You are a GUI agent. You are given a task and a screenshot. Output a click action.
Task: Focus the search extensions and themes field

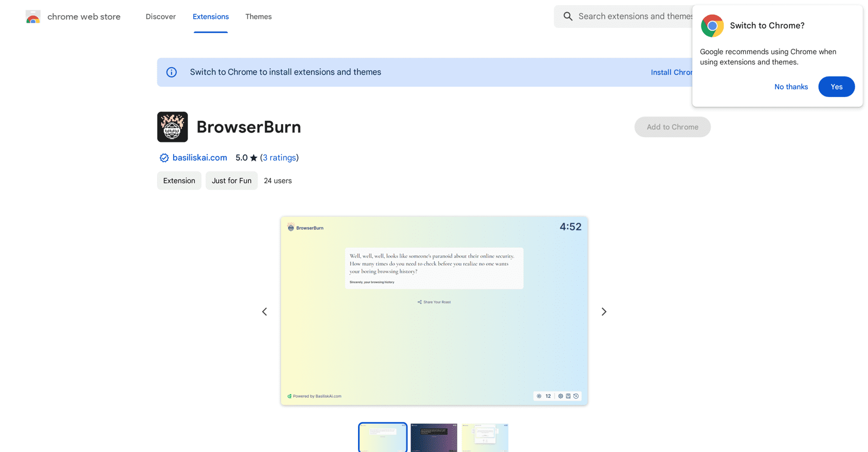click(624, 16)
